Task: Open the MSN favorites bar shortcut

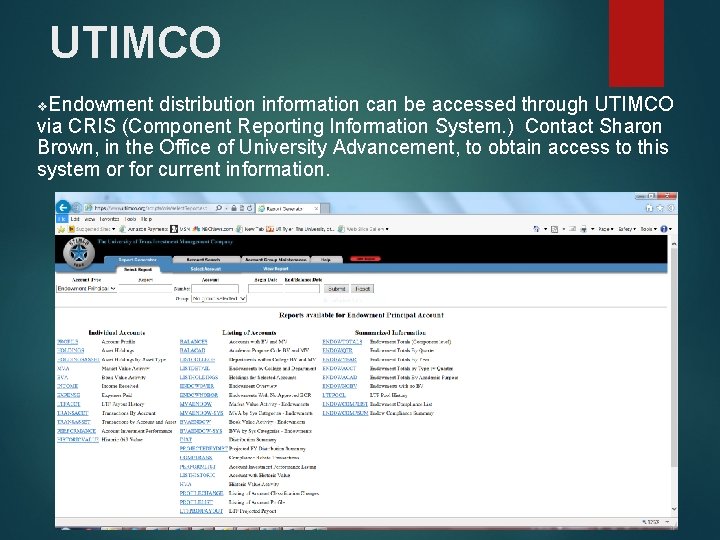Action: (180, 229)
